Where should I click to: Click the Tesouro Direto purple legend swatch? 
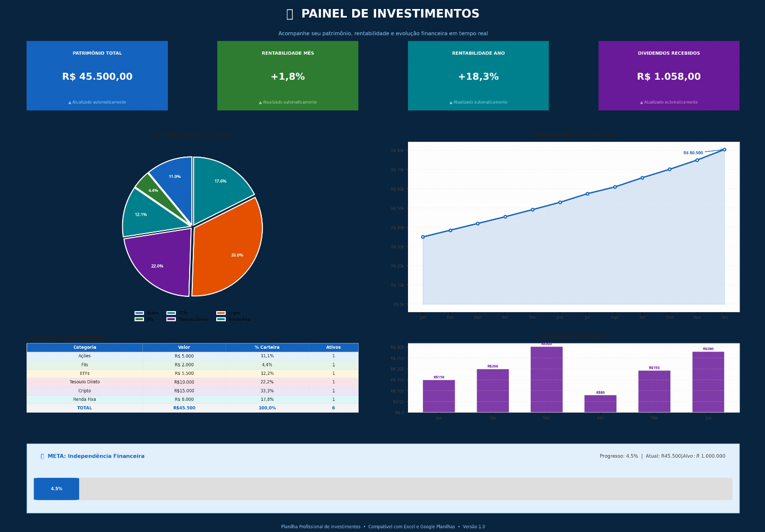click(171, 319)
